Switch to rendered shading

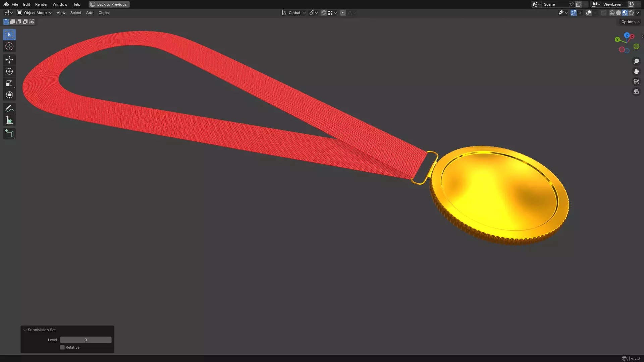[x=631, y=13]
